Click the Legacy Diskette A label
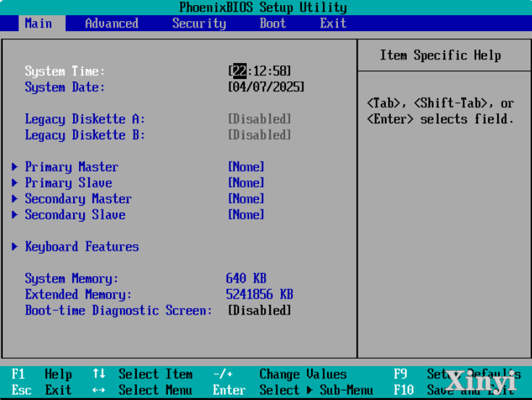 pyautogui.click(x=85, y=119)
